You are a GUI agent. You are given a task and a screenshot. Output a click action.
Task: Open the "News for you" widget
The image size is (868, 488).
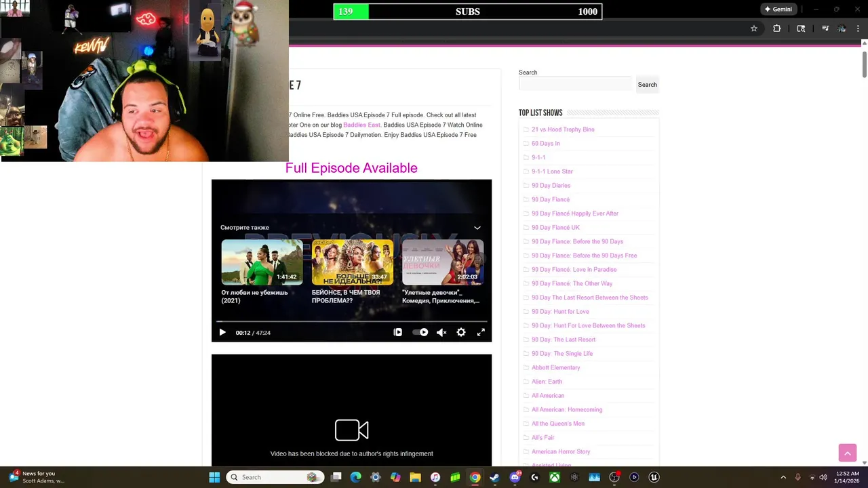click(37, 477)
